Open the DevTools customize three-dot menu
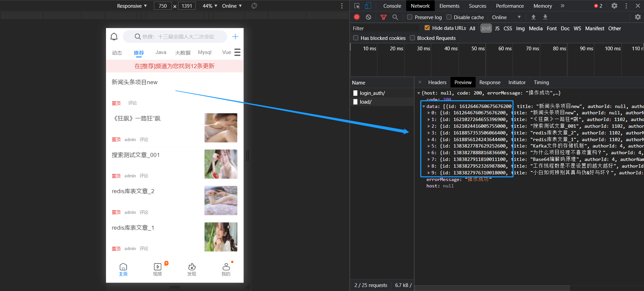 pyautogui.click(x=626, y=6)
